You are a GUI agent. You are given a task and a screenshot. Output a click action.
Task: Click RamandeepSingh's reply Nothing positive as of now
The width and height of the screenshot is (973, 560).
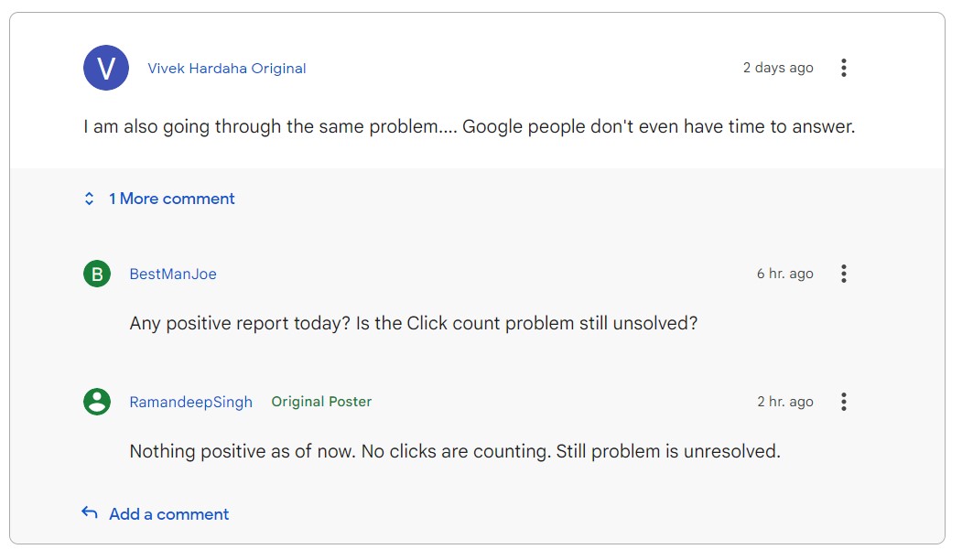pyautogui.click(x=455, y=451)
